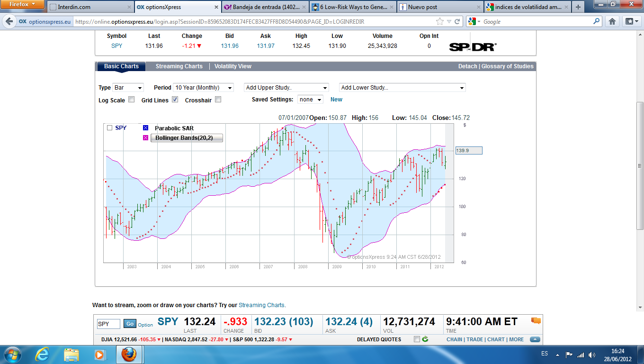Click the system tray volume icon

[x=592, y=355]
